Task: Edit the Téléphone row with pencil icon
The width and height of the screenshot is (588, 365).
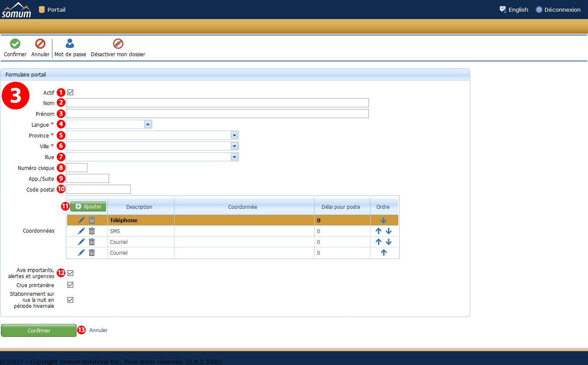Action: pyautogui.click(x=81, y=220)
